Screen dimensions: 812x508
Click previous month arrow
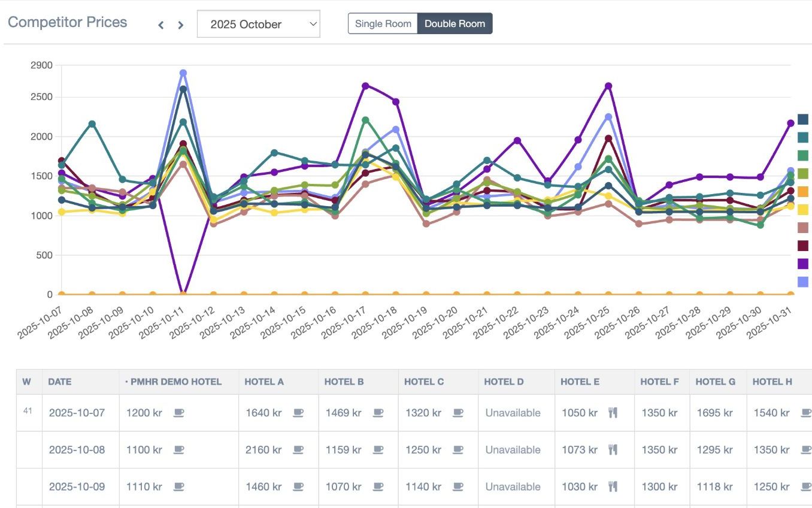pyautogui.click(x=160, y=25)
